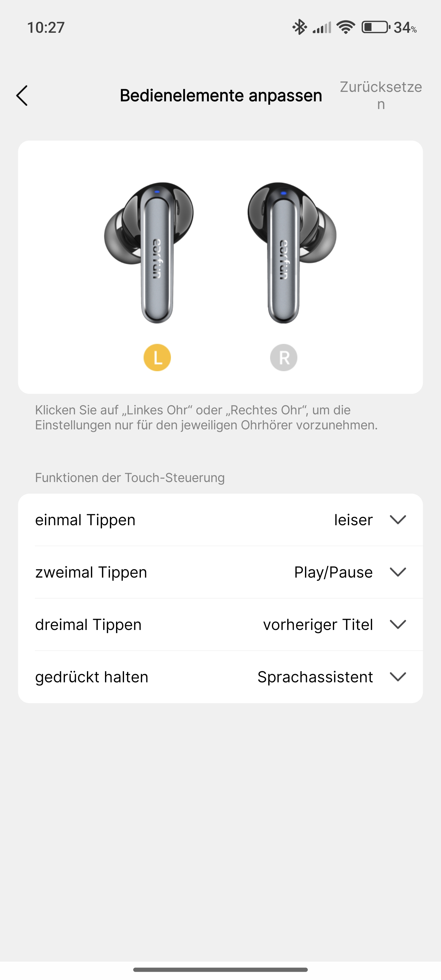Select the right earbud R badge
Viewport: 441px width, 980px height.
284,357
